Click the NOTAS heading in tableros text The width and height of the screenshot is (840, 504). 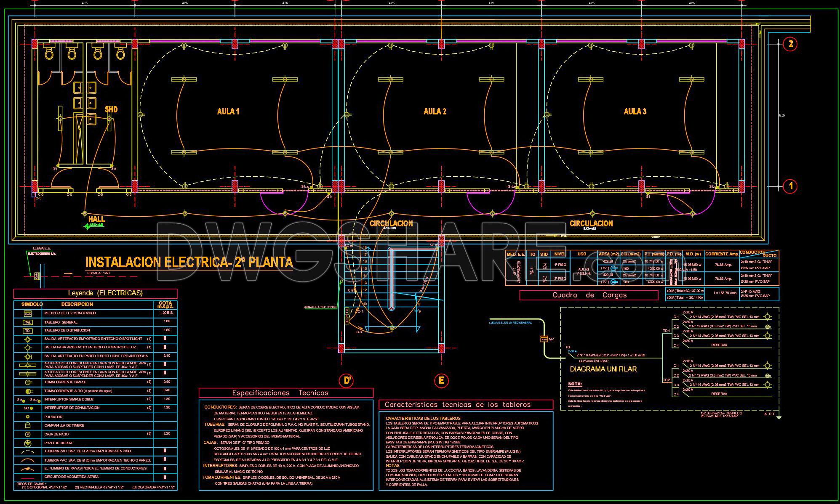tap(392, 466)
